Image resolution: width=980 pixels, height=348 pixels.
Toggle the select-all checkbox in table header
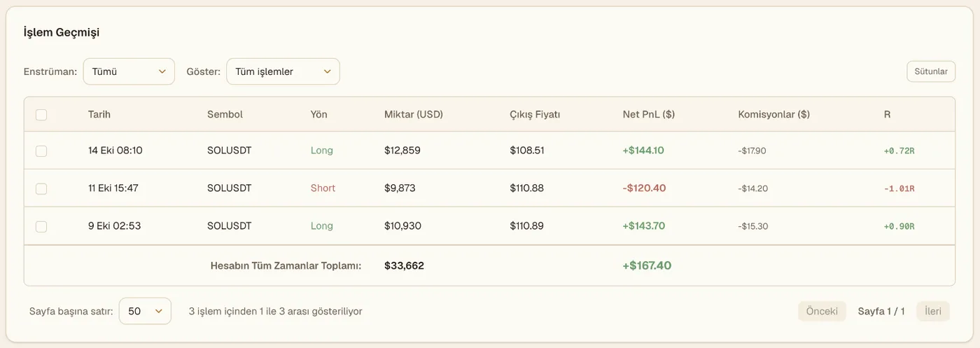(41, 115)
